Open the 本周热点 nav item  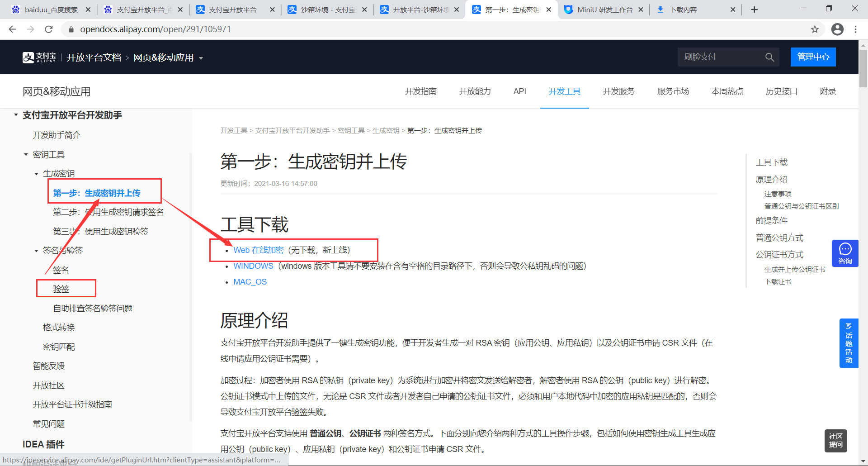(727, 91)
